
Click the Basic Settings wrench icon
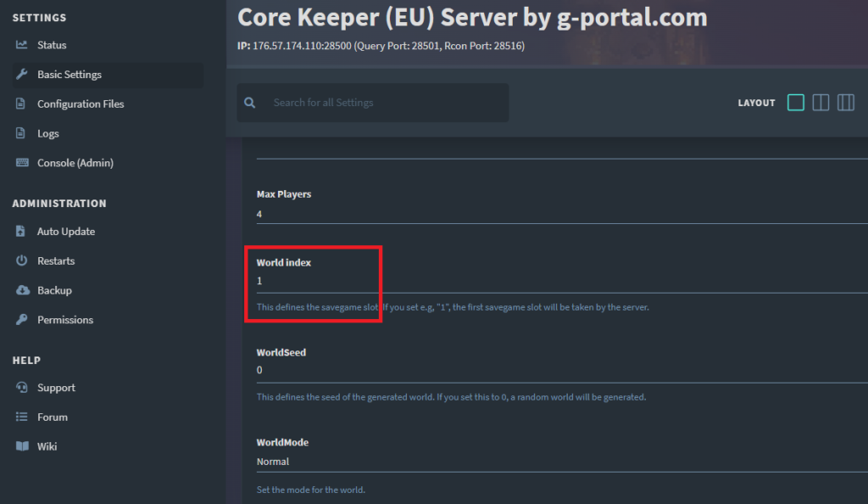click(x=21, y=74)
